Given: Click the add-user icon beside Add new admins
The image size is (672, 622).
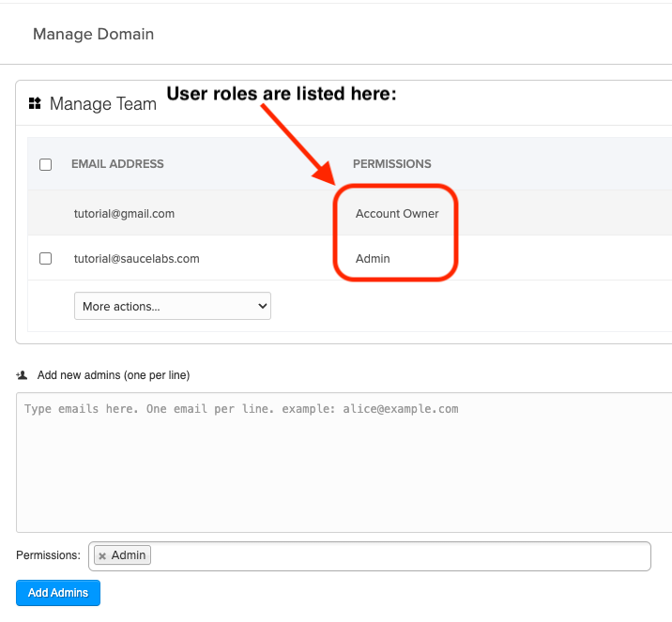Looking at the screenshot, I should click(22, 374).
